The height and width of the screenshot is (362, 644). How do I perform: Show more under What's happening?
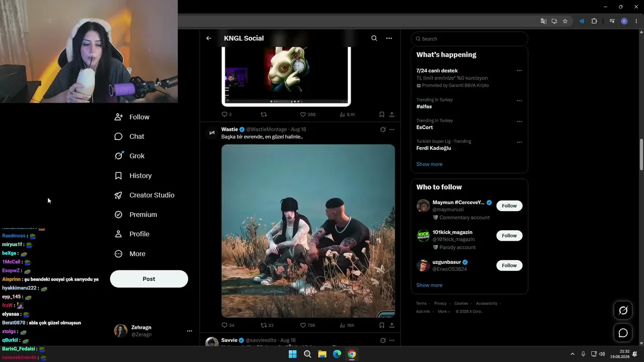click(x=429, y=164)
